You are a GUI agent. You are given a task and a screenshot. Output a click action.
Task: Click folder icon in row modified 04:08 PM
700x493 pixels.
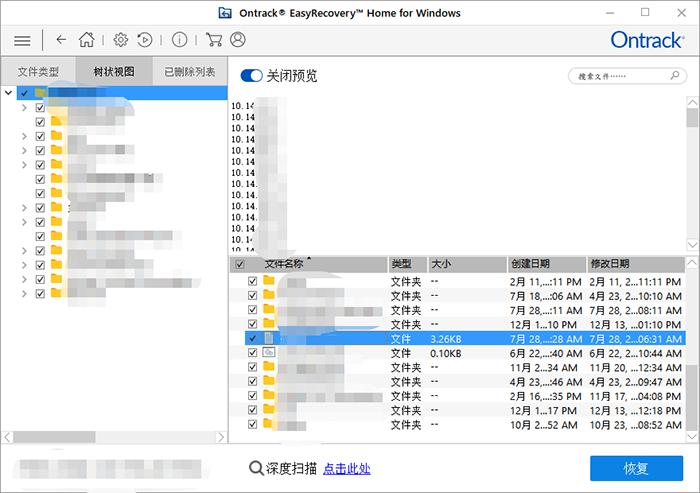tap(269, 395)
